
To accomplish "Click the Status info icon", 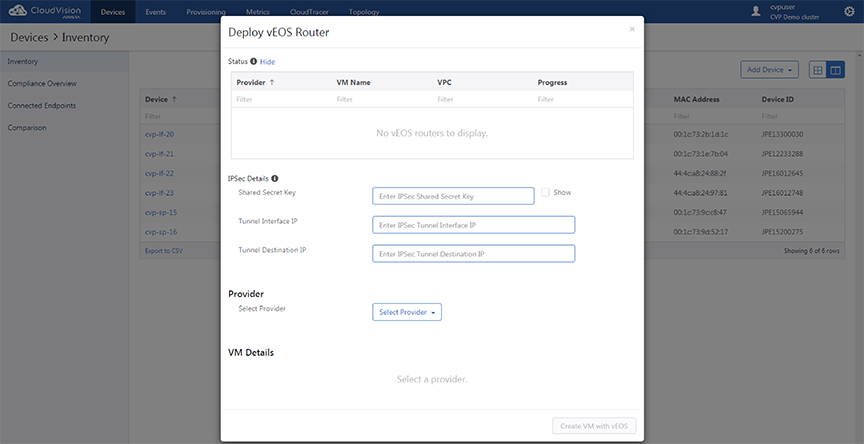I will (x=253, y=62).
